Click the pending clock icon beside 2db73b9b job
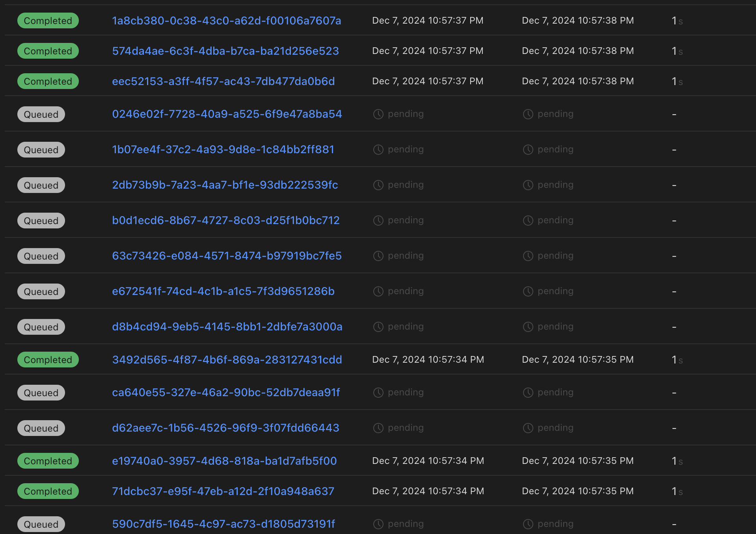Screen dimensions: 756x534 coord(378,185)
